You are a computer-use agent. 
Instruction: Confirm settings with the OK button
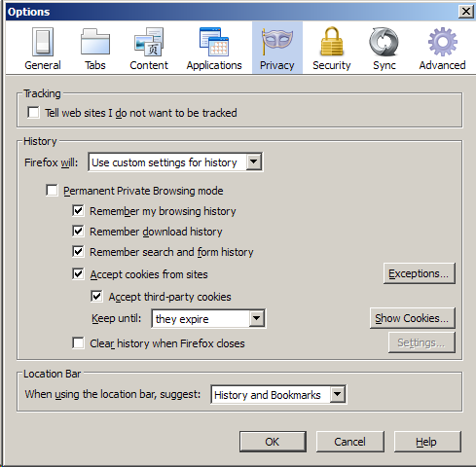coord(273,442)
